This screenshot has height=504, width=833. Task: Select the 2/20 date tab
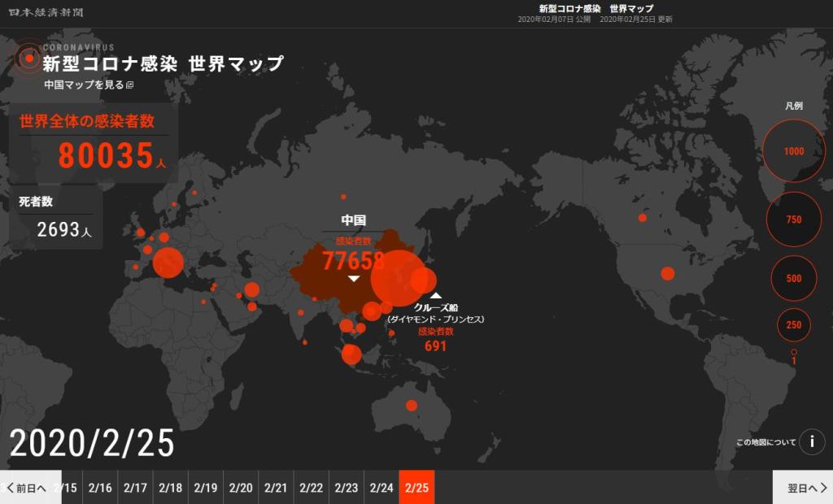coord(241,488)
